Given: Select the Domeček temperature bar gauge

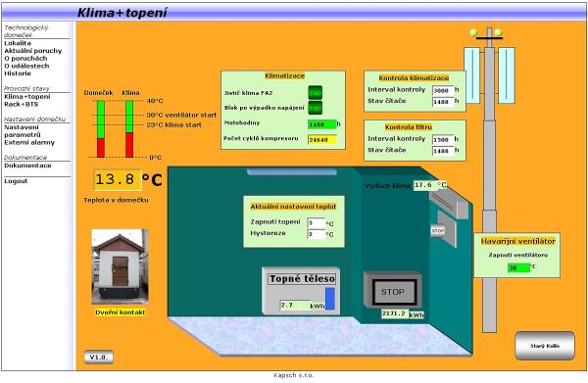Looking at the screenshot, I should (101, 128).
